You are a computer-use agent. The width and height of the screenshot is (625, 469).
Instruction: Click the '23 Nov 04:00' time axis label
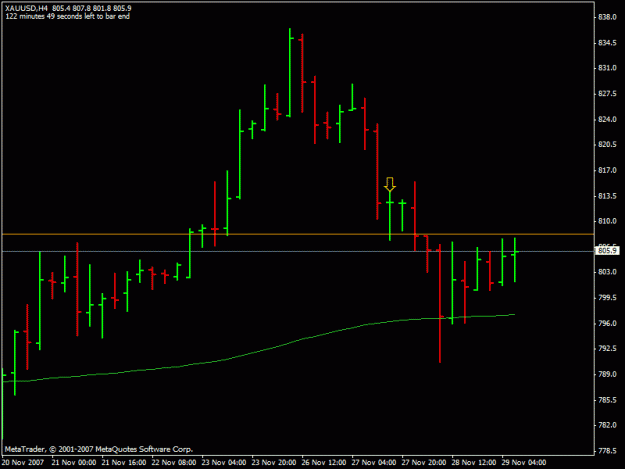[x=224, y=462]
